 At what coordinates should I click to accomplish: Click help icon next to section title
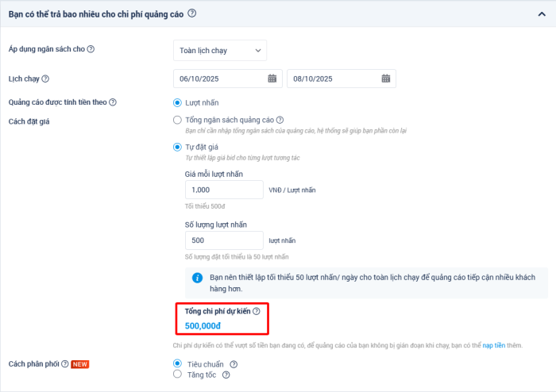coord(192,13)
